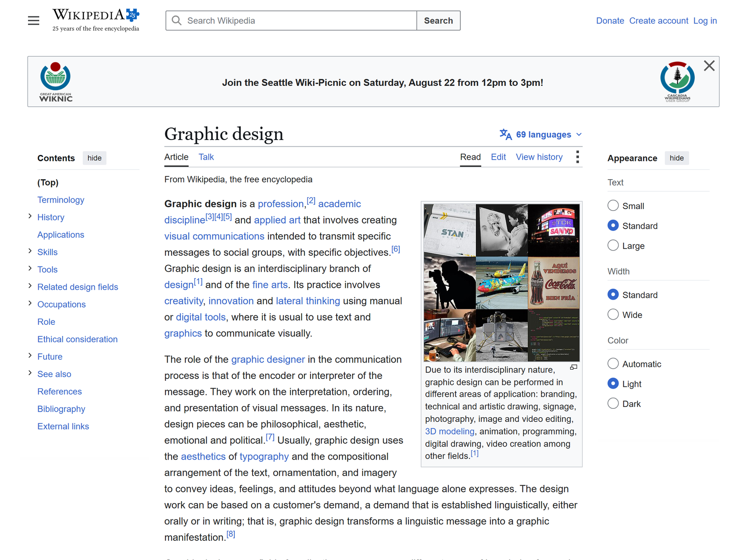Open the hamburger main menu
747x560 pixels.
click(x=34, y=21)
